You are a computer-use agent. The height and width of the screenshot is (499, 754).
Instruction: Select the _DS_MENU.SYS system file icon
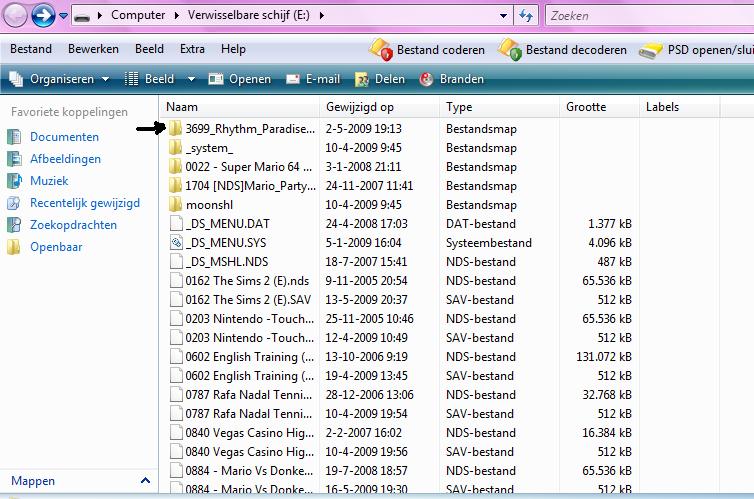(176, 243)
